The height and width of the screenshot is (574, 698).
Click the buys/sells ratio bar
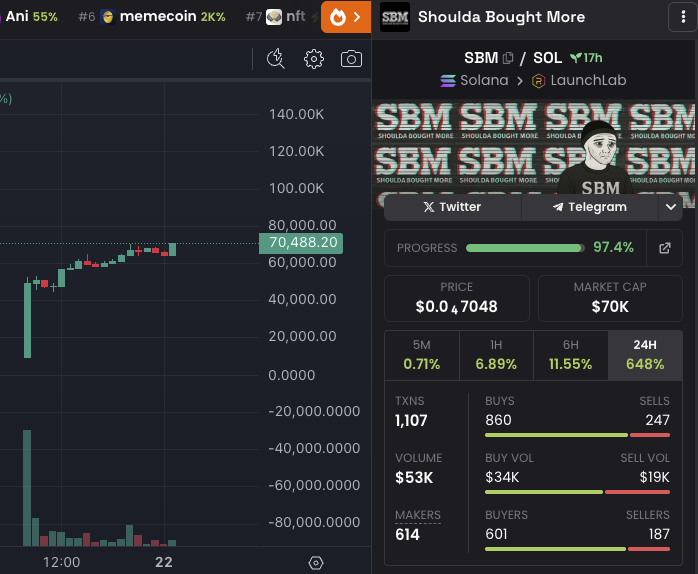click(x=577, y=435)
